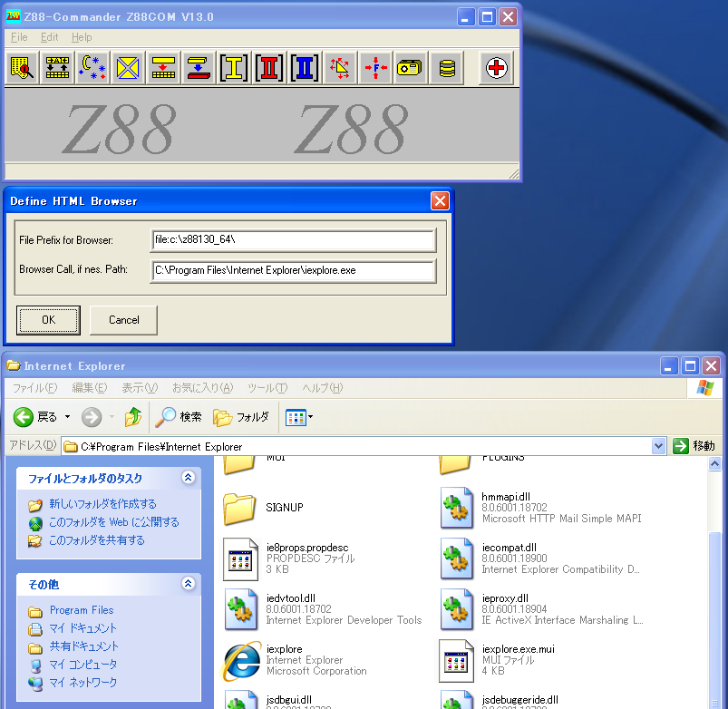
Task: Click the moon and stars icon in Z88 toolbar
Action: 92,68
